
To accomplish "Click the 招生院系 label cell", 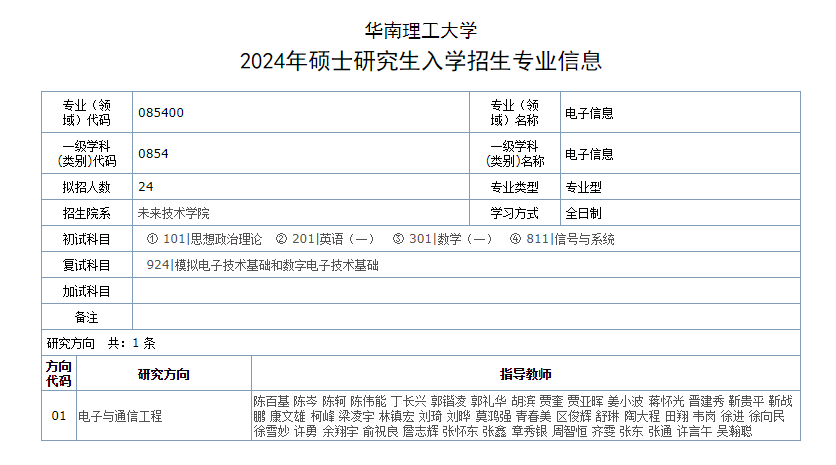I will [x=87, y=213].
